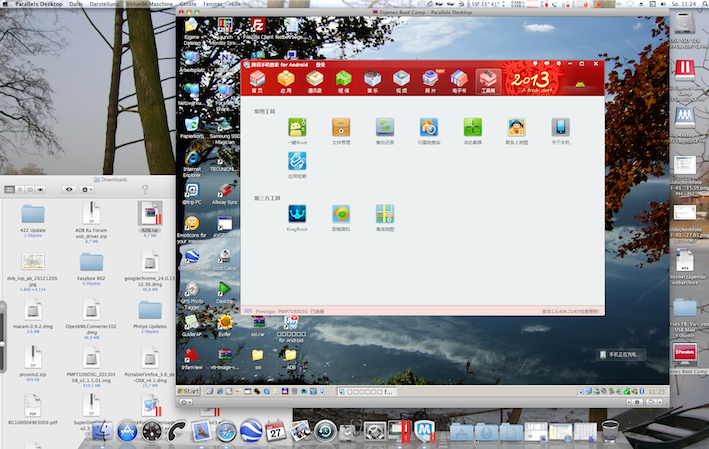Open the blue stethoscope app check tool

297,161
